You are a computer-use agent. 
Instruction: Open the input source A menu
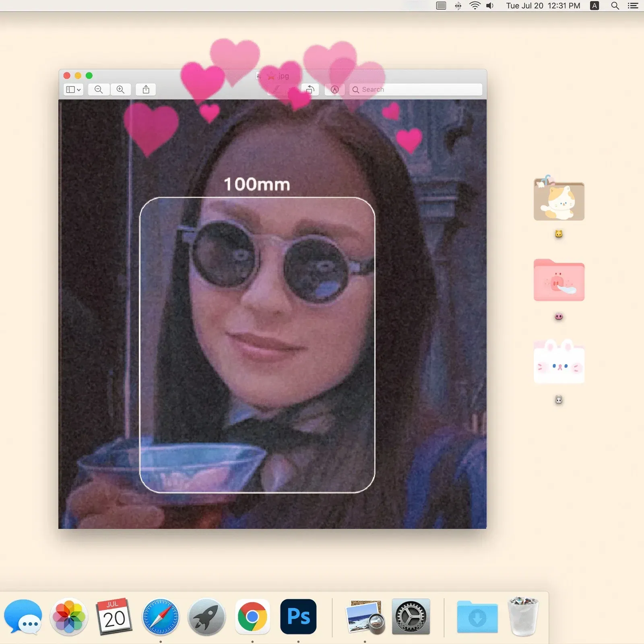[594, 6]
